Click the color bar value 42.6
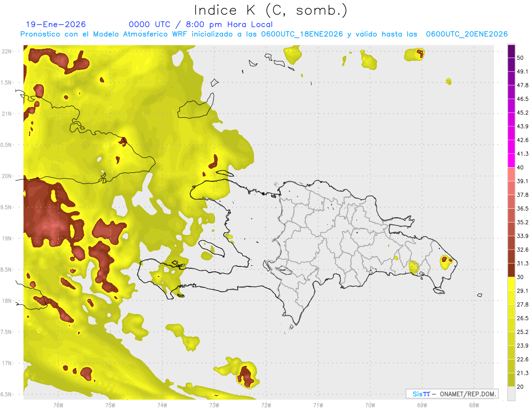 click(523, 140)
